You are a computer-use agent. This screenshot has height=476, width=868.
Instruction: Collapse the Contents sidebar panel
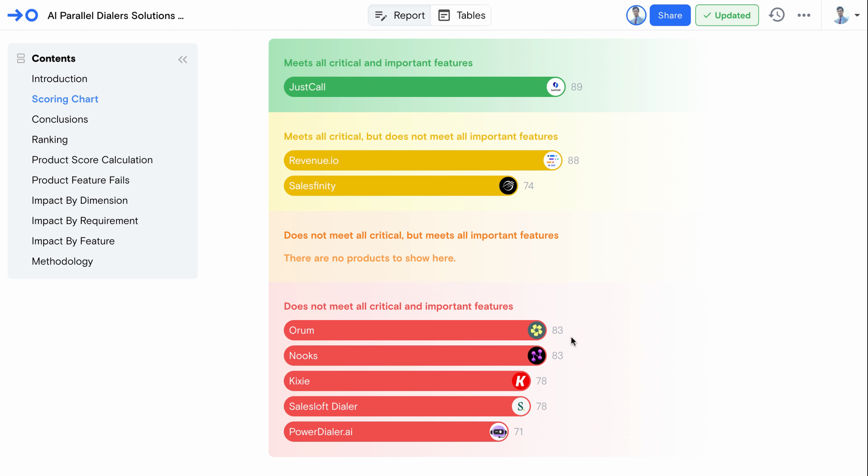pos(183,60)
